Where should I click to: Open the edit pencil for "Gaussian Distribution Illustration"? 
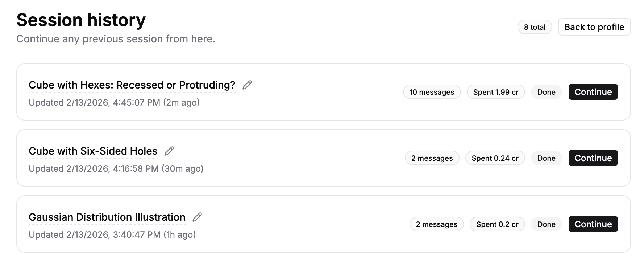(197, 217)
